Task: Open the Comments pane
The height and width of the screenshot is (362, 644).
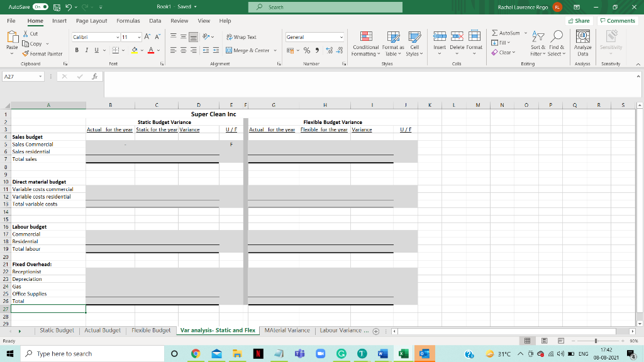Action: [x=617, y=20]
